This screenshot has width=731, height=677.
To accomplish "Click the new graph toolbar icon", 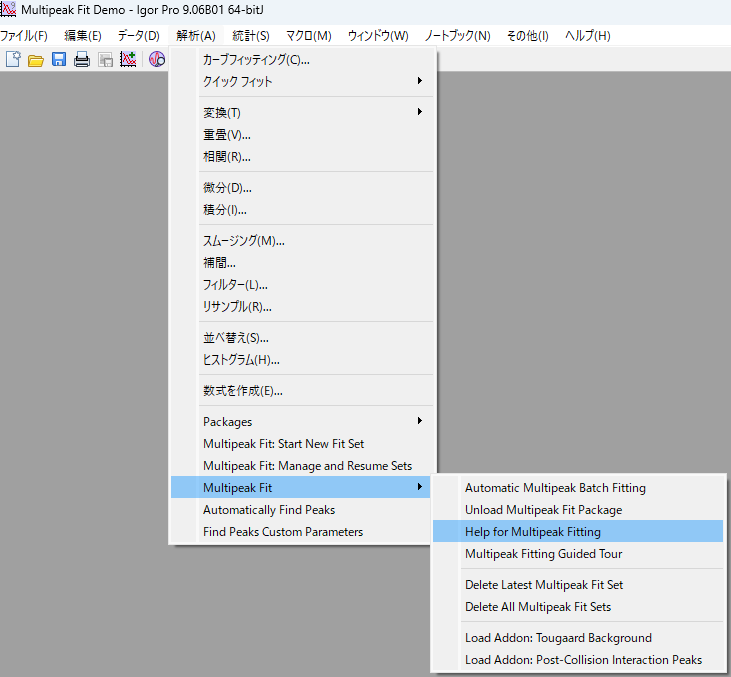I will [128, 59].
